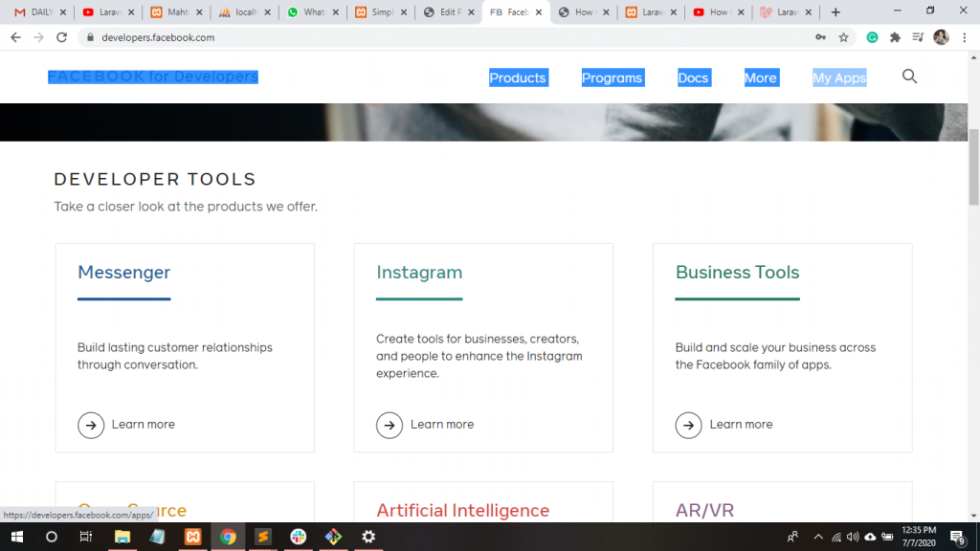
Task: Open the Docs menu
Action: (x=694, y=77)
